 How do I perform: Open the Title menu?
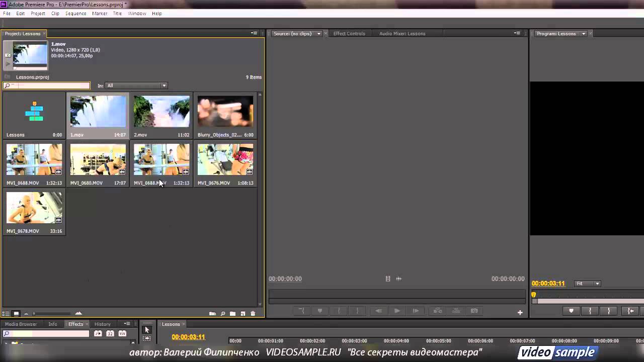(x=117, y=14)
